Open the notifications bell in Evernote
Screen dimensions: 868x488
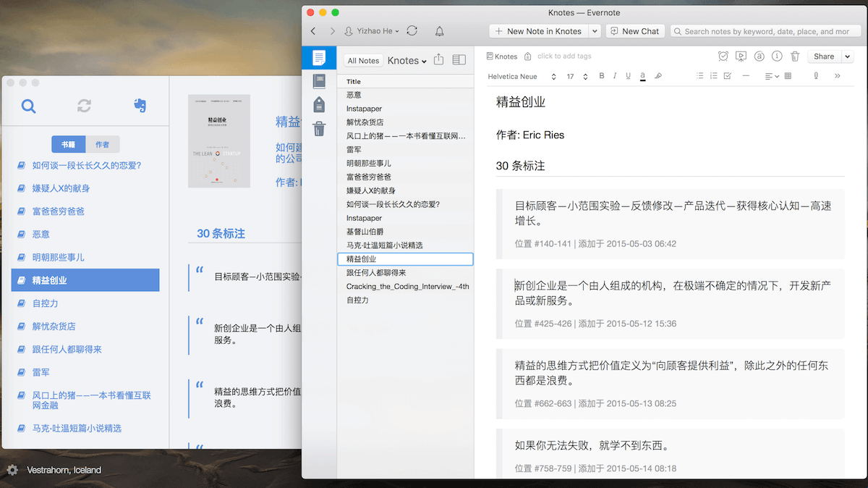coord(439,31)
